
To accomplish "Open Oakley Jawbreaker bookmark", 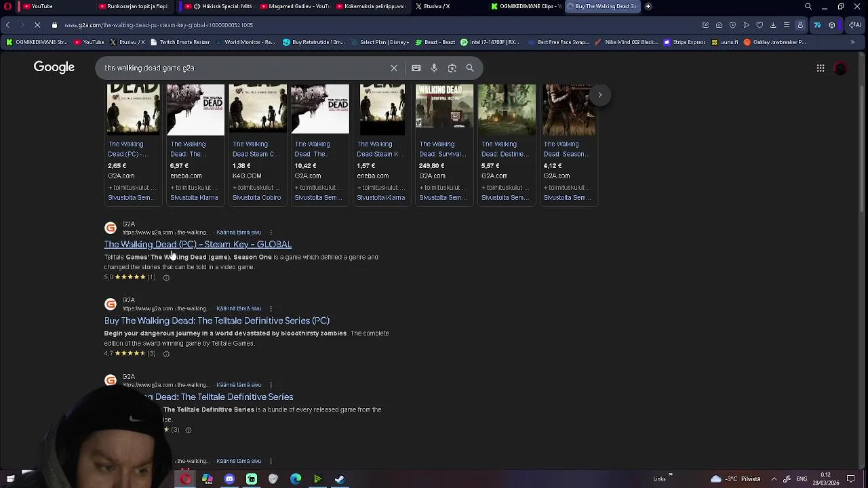I will click(x=775, y=42).
